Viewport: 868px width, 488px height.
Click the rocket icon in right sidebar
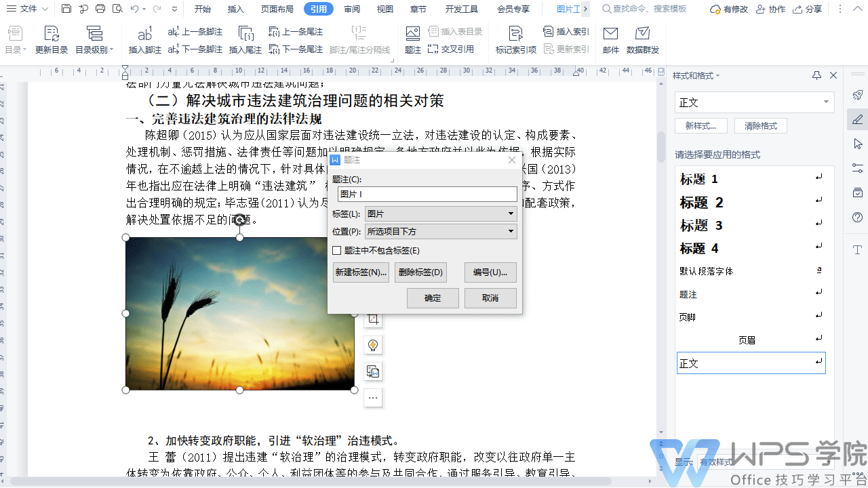858,95
